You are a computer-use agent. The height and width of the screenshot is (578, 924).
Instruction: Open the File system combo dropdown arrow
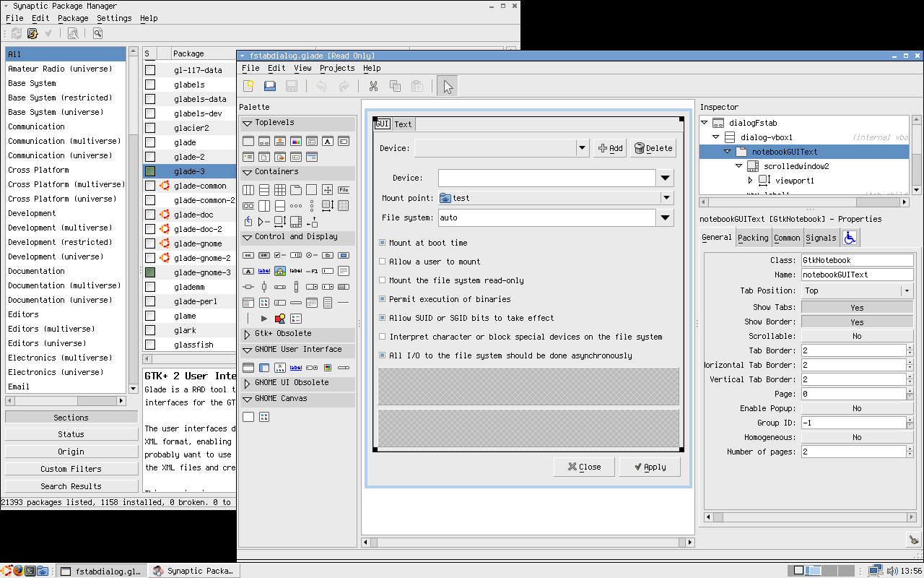coord(665,217)
